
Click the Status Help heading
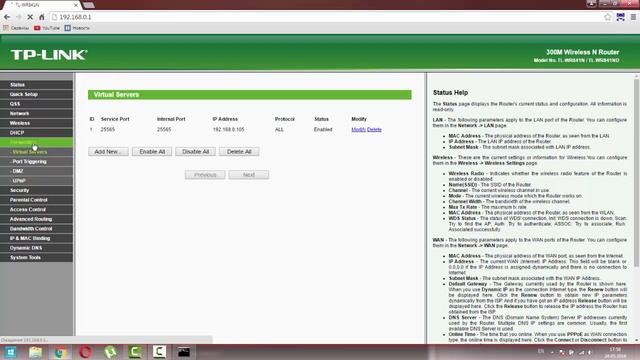450,93
